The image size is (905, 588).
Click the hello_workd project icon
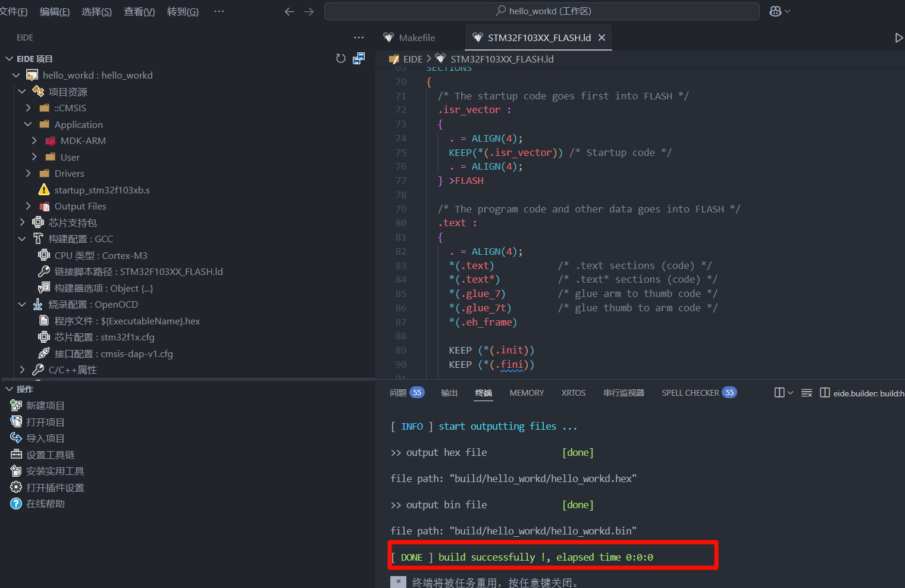pyautogui.click(x=32, y=76)
